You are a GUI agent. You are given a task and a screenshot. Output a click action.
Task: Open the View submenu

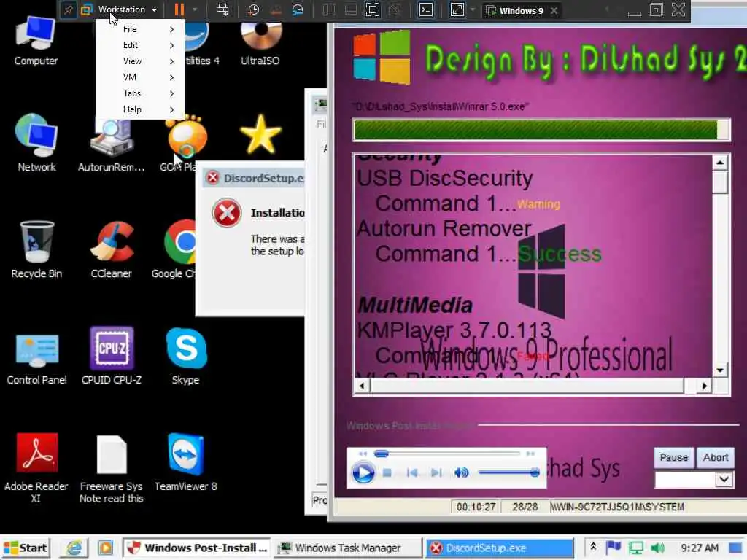click(x=140, y=61)
